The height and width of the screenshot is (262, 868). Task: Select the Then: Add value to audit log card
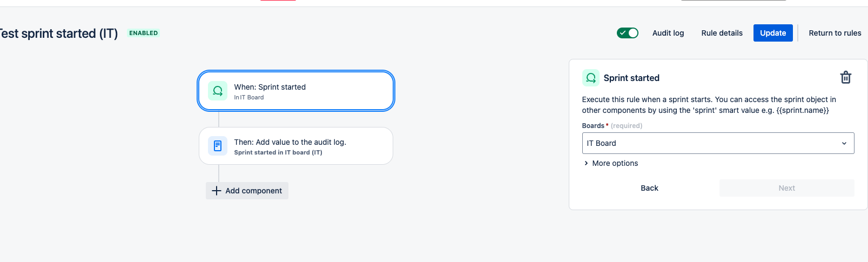(296, 146)
